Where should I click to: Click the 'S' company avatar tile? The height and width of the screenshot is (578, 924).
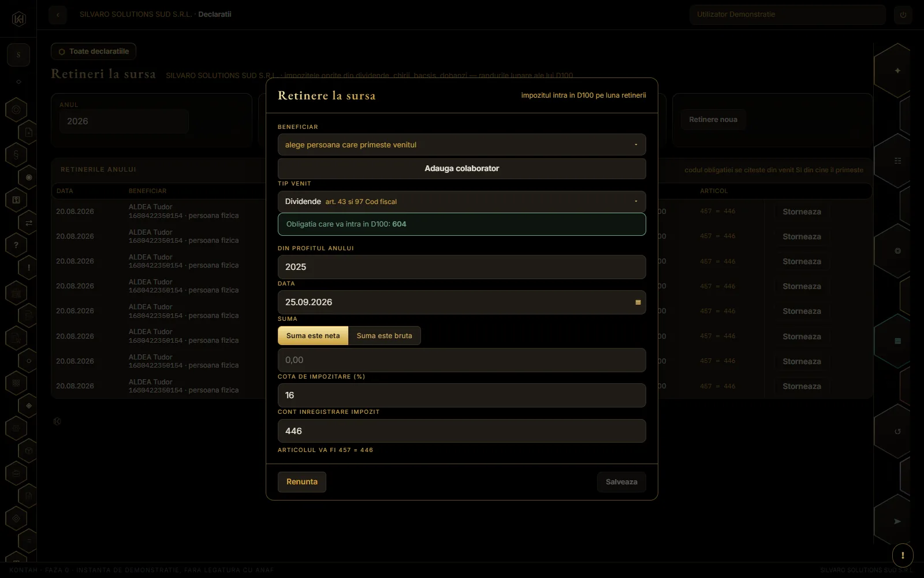18,55
